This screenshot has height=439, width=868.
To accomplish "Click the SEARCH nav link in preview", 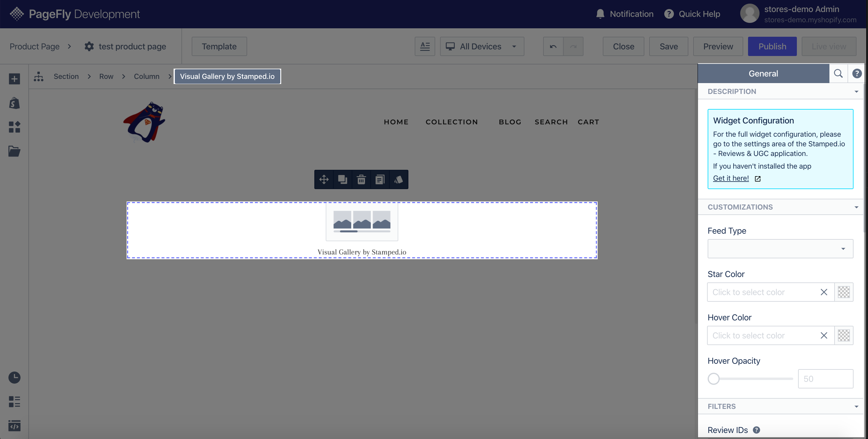I will [x=551, y=122].
